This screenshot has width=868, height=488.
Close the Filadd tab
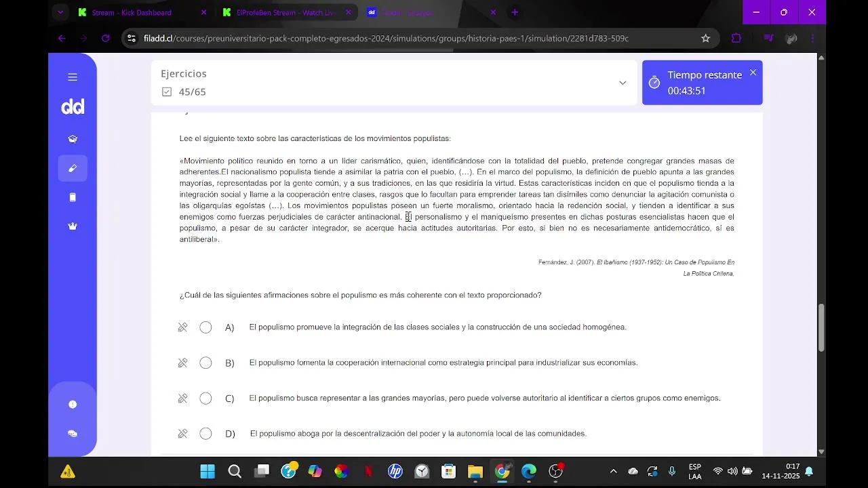coord(493,12)
